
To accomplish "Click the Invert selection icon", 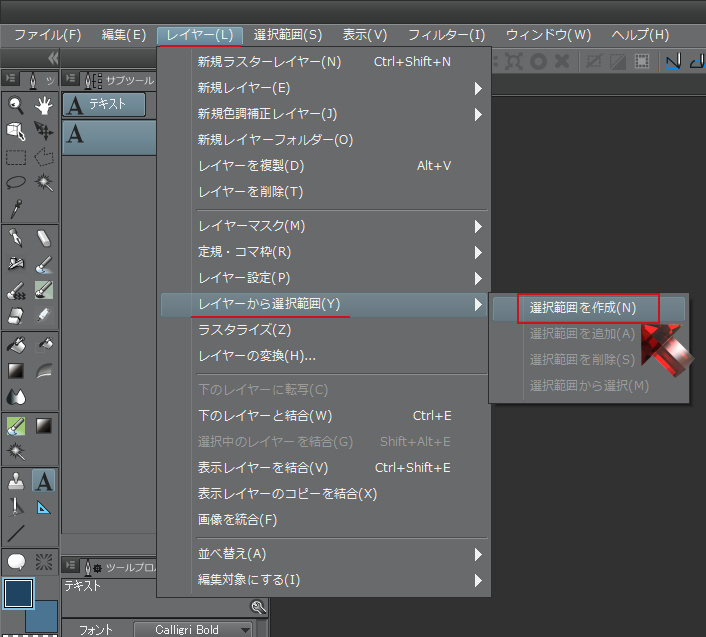I will coord(618,61).
